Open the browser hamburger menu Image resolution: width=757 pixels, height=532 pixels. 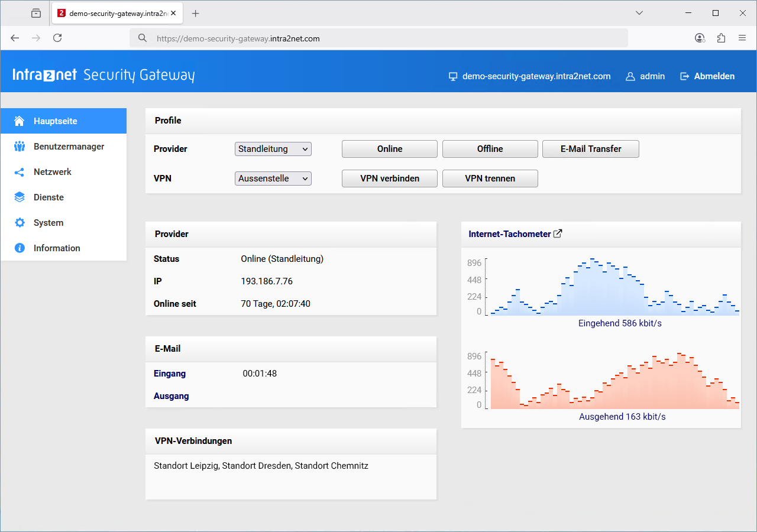(x=742, y=38)
